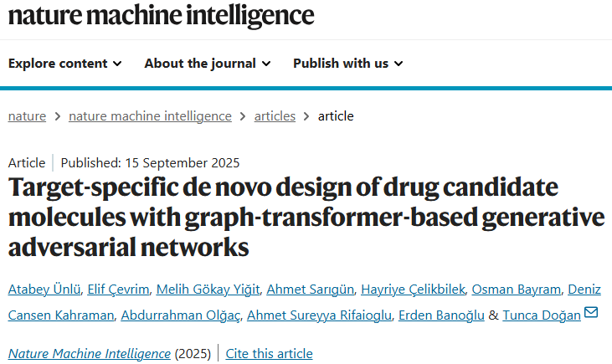
Task: Open author Ahmet Sarıgün's link
Action: click(x=308, y=290)
